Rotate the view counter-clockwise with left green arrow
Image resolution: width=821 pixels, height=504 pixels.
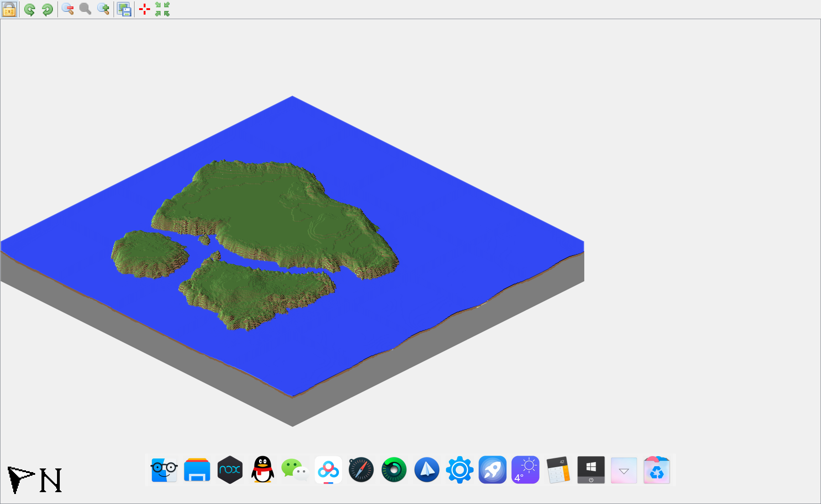point(30,9)
